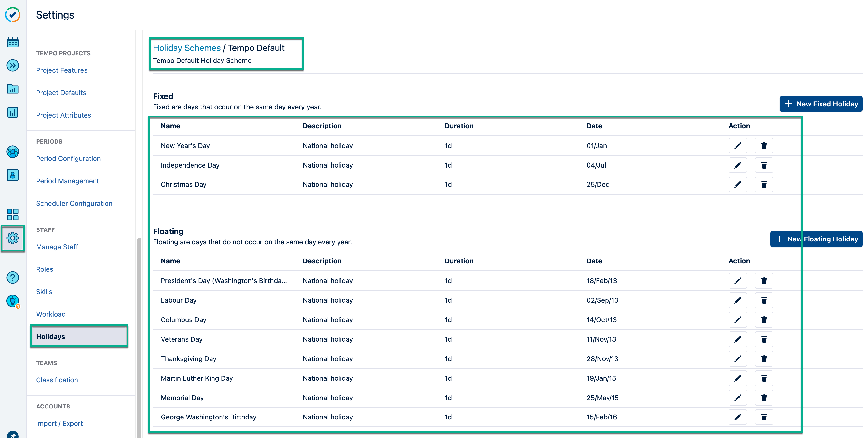Delete Independence Day fixed holiday
The image size is (868, 438).
(763, 165)
